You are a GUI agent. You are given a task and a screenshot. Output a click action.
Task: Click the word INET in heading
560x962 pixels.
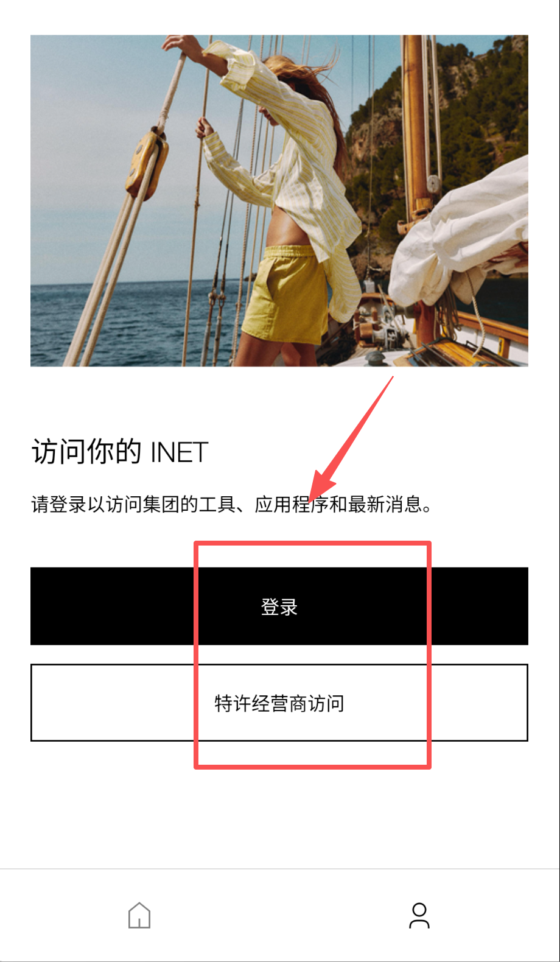pyautogui.click(x=180, y=453)
